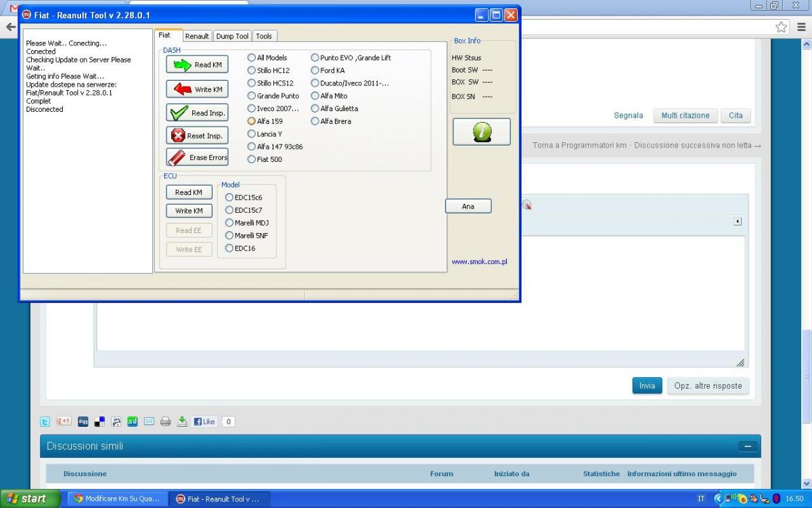Screen dimensions: 812x508
Task: Click the browser bookmark star icon
Action: tap(782, 27)
